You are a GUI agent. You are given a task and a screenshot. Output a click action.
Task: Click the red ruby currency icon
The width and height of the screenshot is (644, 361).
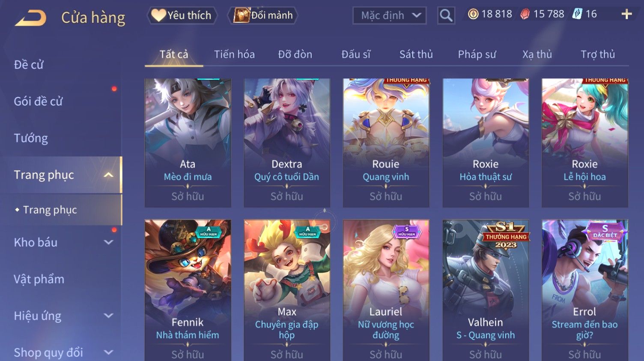[x=525, y=14]
